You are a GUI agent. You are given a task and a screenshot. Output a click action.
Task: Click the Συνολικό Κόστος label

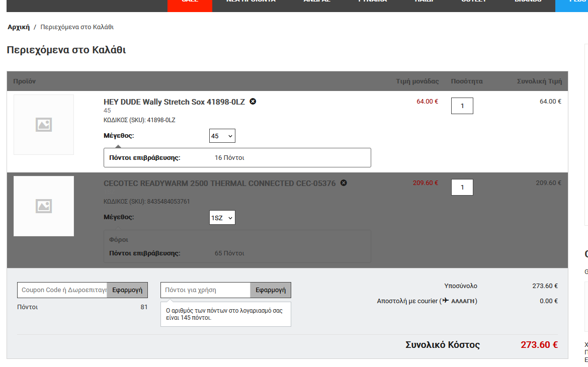click(443, 344)
